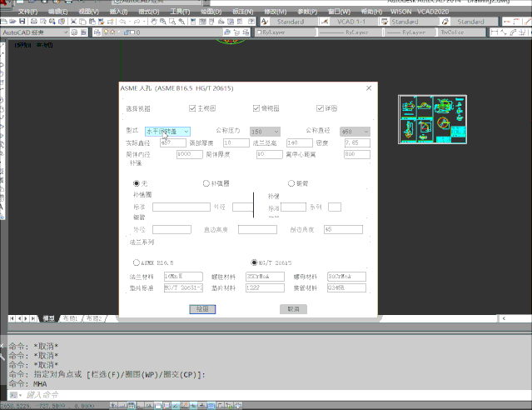532x410 pixels.
Task: Select the 补强圈 radio button
Action: [206, 183]
